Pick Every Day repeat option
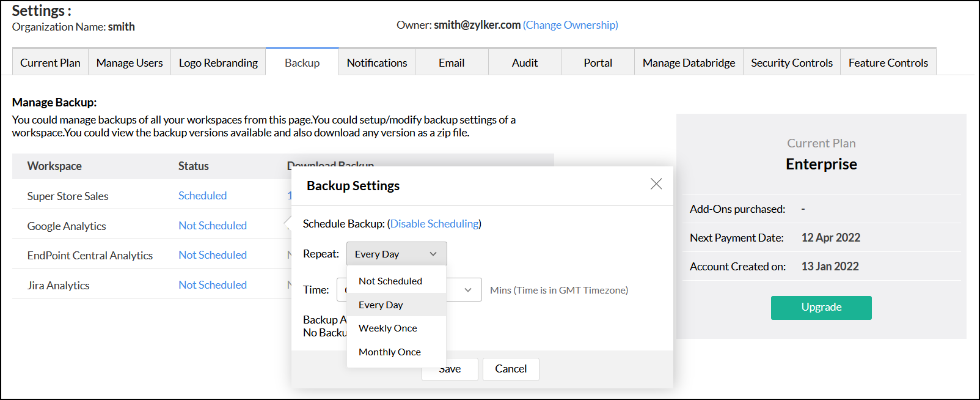Viewport: 980px width, 400px height. tap(381, 305)
